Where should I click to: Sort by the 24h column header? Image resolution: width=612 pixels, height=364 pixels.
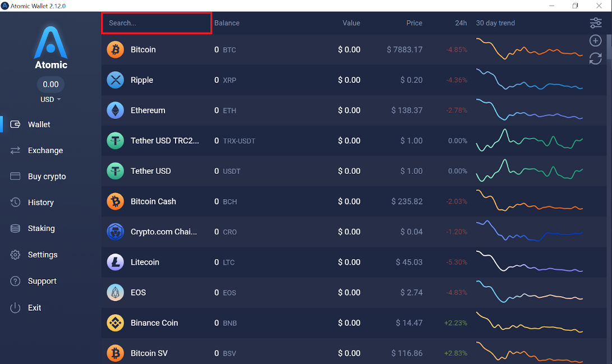pos(461,23)
